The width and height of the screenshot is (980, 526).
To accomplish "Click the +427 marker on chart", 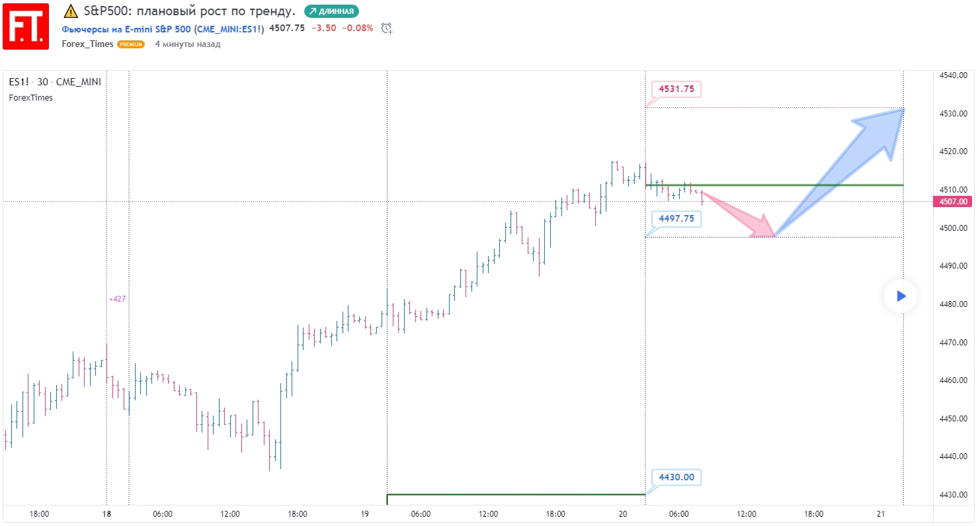I will [x=117, y=299].
